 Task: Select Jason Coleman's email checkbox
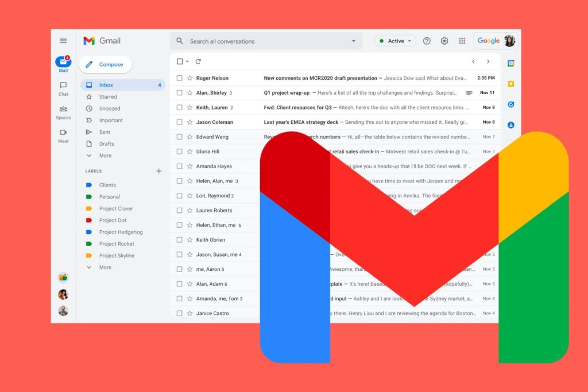181,122
